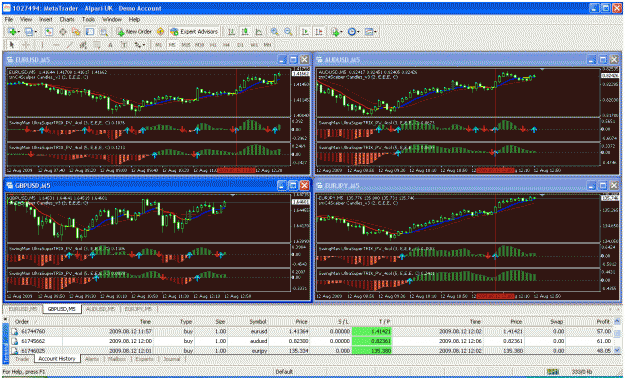Open the Strategy Tester icon
625x378 pixels.
(104, 32)
